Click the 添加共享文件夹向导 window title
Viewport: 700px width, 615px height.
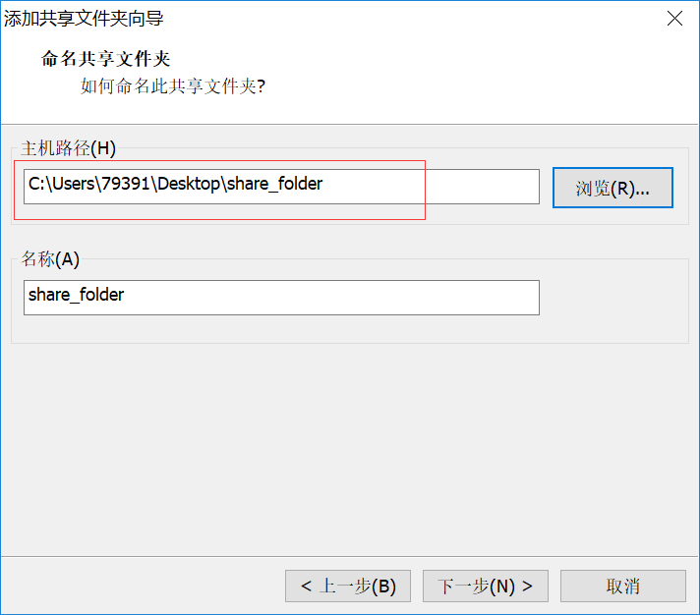(84, 19)
